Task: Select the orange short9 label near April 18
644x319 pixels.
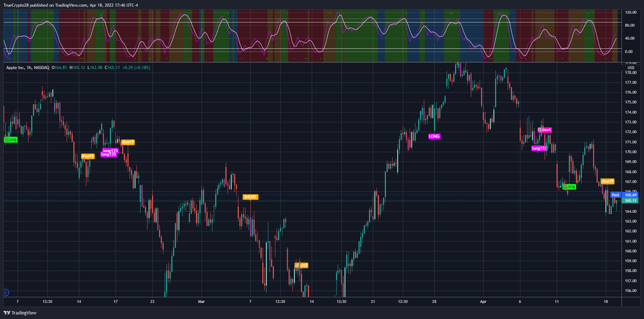Action: (607, 181)
